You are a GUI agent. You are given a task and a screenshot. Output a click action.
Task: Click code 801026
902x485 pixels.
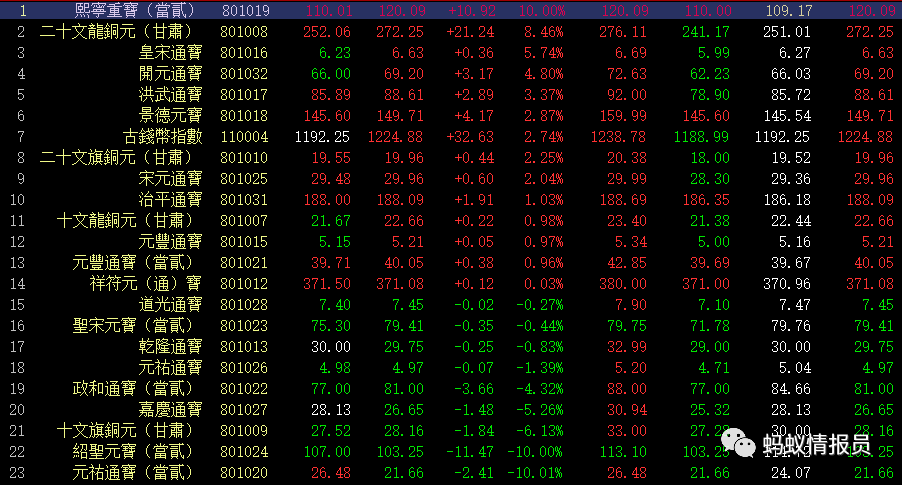pos(244,368)
